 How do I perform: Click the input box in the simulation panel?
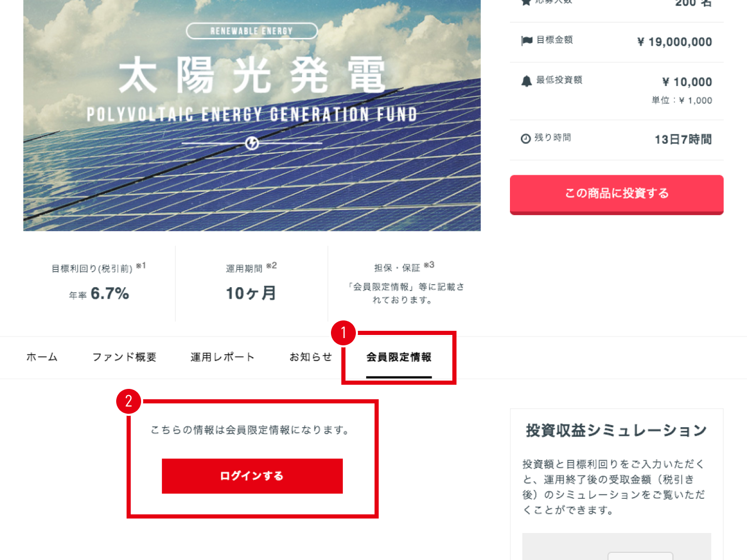640,556
